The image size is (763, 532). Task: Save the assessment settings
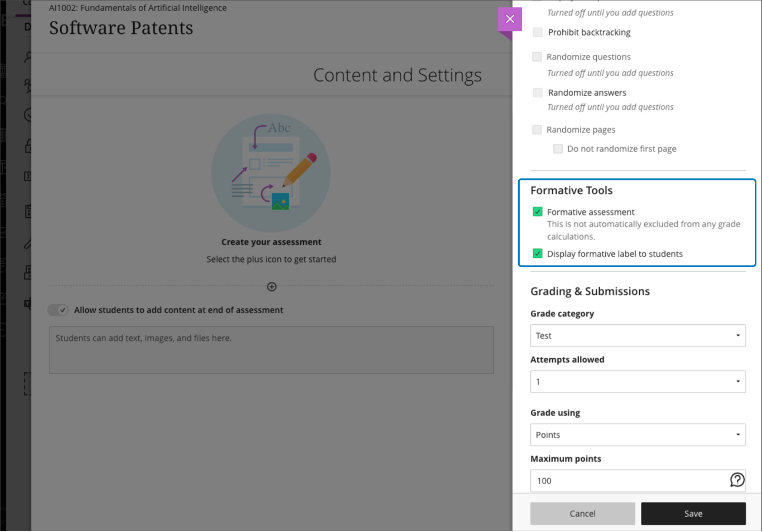pos(693,514)
